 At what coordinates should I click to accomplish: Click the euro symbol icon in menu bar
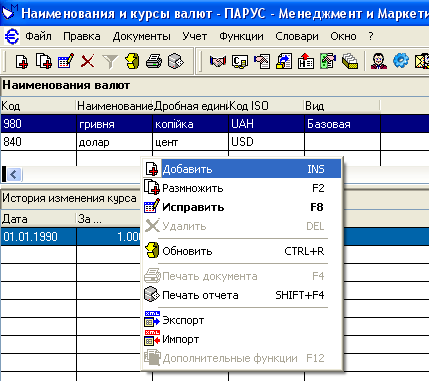(x=12, y=36)
